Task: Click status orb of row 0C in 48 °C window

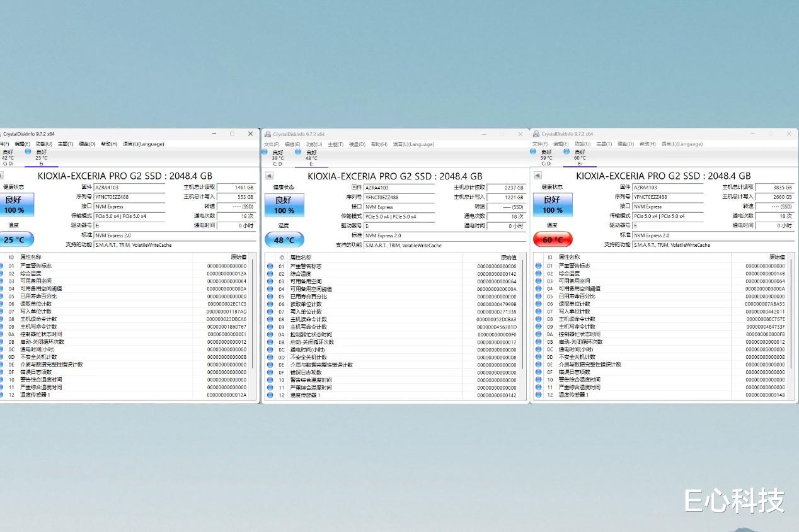Action: tap(270, 349)
